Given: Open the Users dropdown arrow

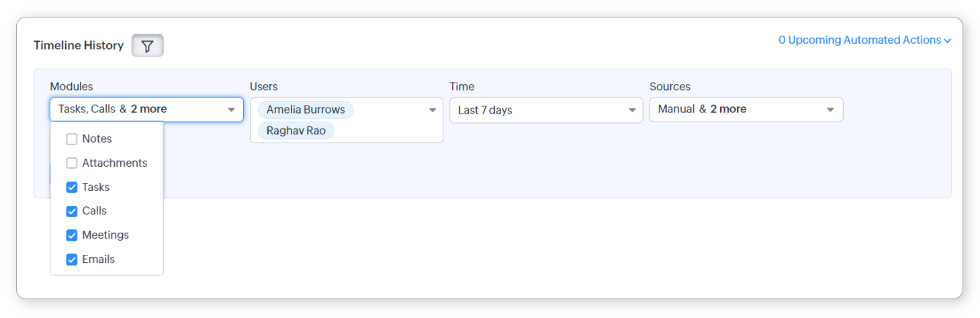Looking at the screenshot, I should [433, 110].
